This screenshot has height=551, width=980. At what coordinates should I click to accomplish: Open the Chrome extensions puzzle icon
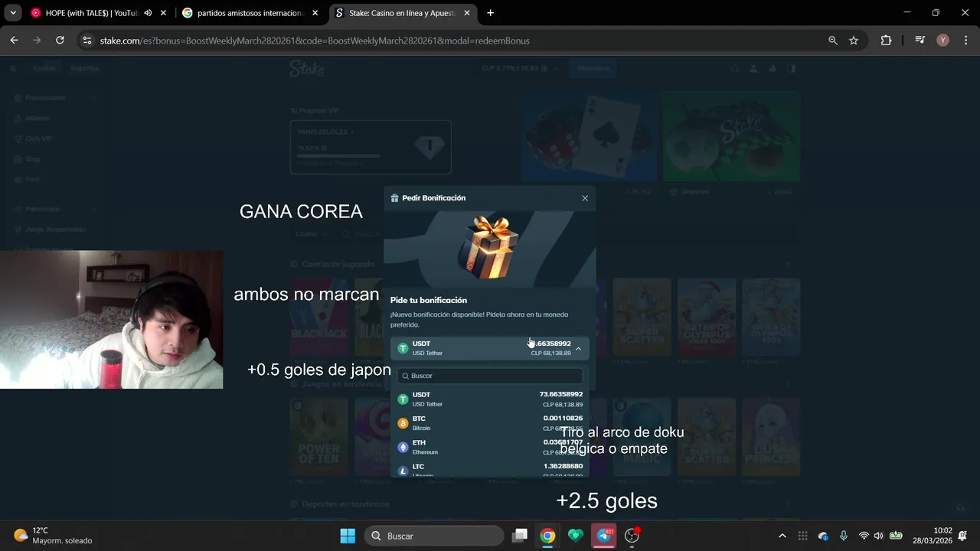click(x=886, y=41)
